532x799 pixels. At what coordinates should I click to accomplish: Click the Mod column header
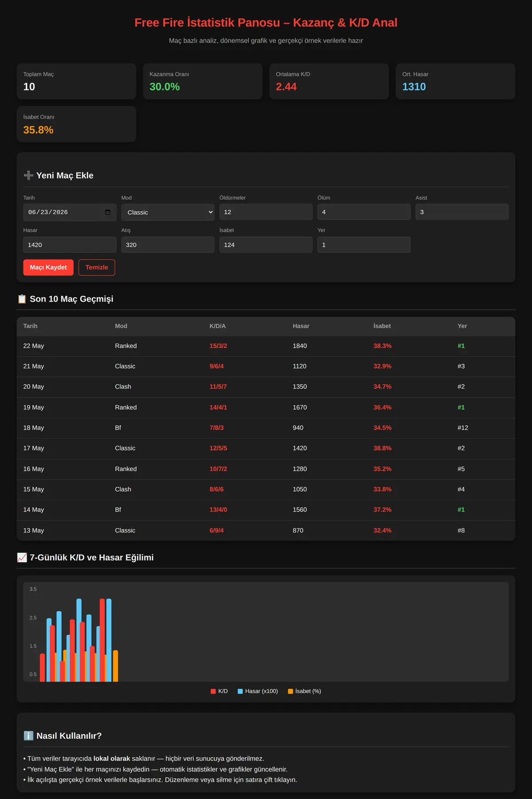tap(121, 326)
